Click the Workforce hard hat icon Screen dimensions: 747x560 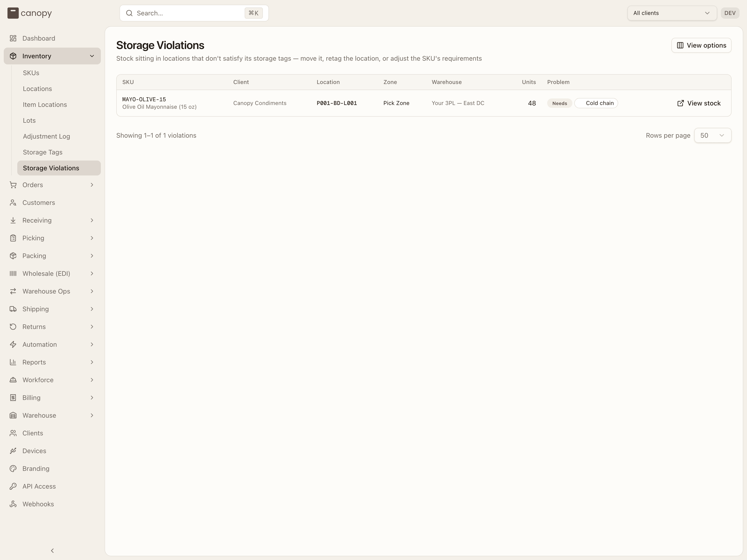pyautogui.click(x=13, y=380)
